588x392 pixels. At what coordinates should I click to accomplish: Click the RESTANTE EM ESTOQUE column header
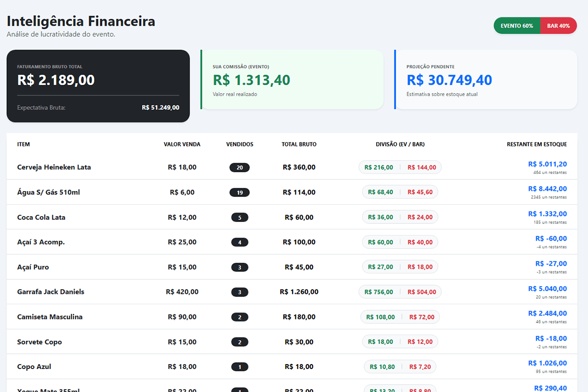[537, 144]
